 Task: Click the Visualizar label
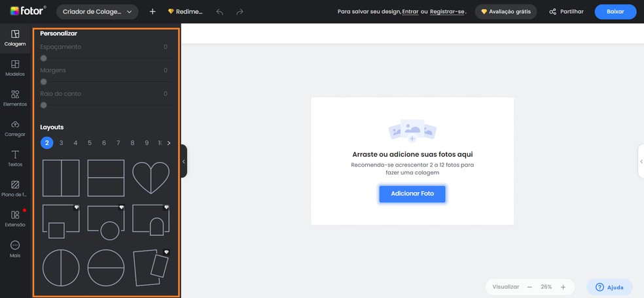tap(506, 287)
